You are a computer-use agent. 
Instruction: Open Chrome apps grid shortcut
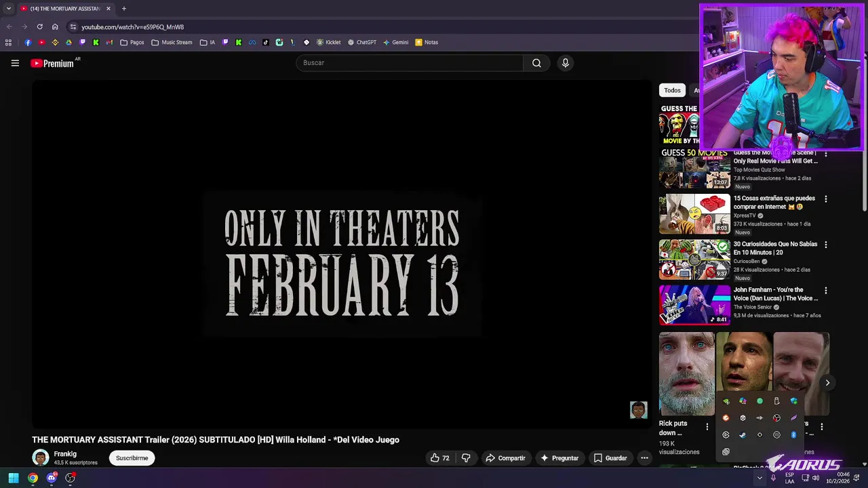pyautogui.click(x=8, y=42)
